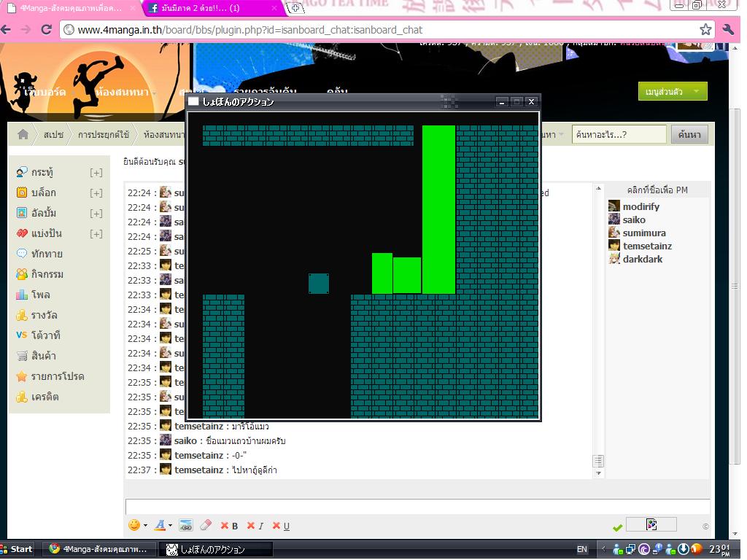
Task: Click the EN language indicator
Action: 581,550
